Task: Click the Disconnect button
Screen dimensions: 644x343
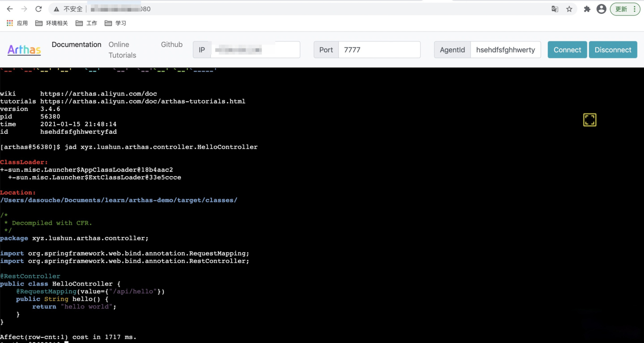Action: pos(613,50)
